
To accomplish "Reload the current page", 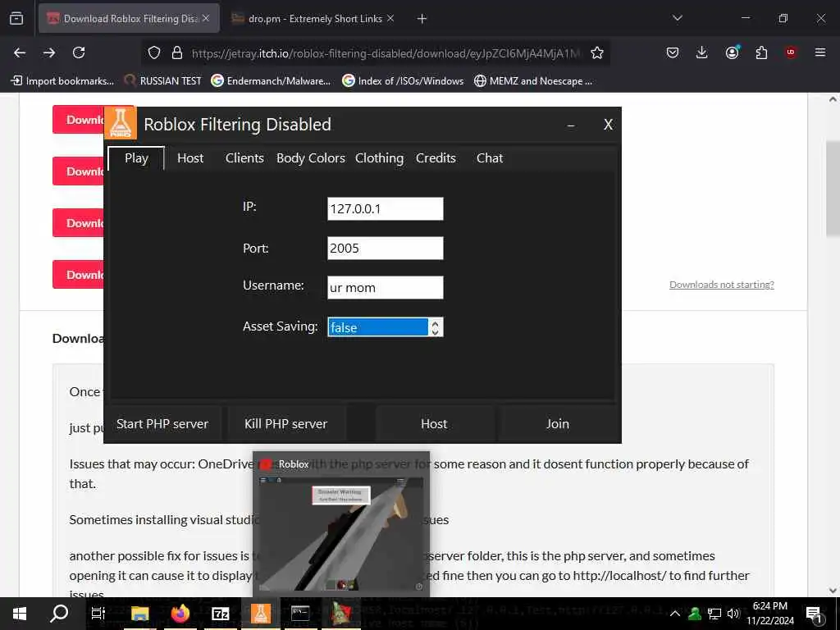I will [79, 52].
